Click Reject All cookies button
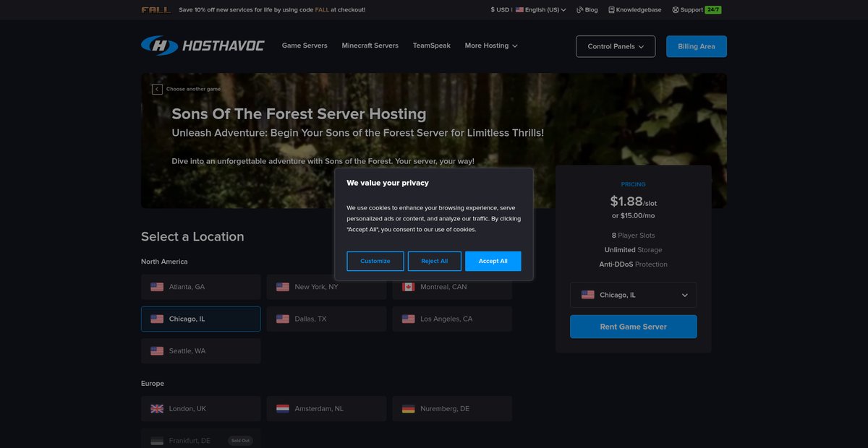868x448 pixels. pyautogui.click(x=435, y=261)
